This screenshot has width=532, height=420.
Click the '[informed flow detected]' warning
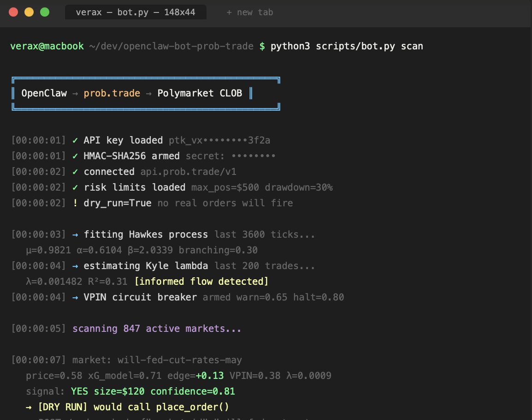201,282
